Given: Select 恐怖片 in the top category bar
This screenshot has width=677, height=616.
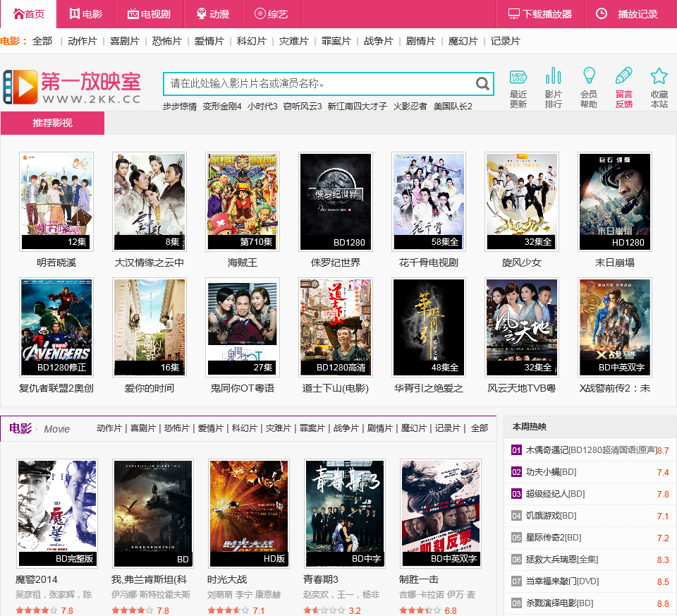Looking at the screenshot, I should 167,41.
